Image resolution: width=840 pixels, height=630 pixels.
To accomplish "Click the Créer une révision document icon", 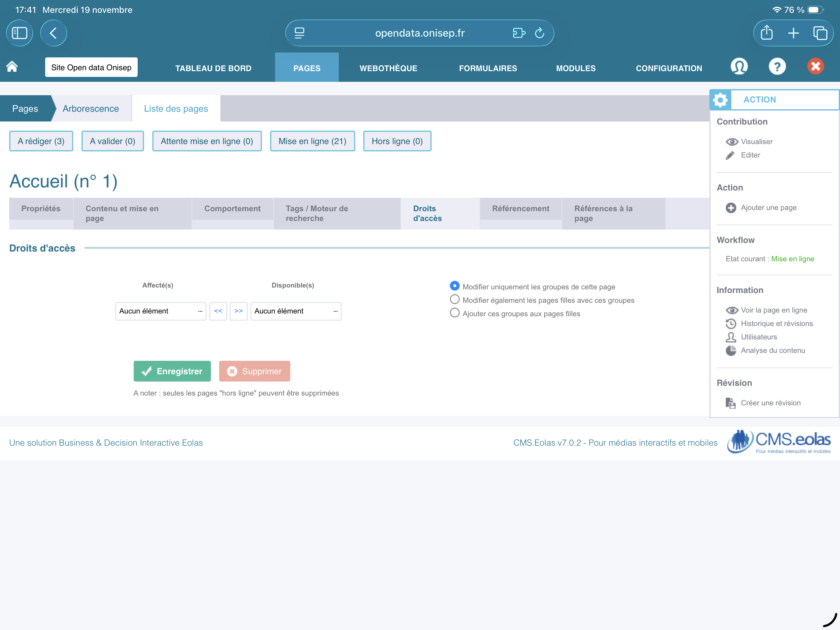I will (731, 403).
